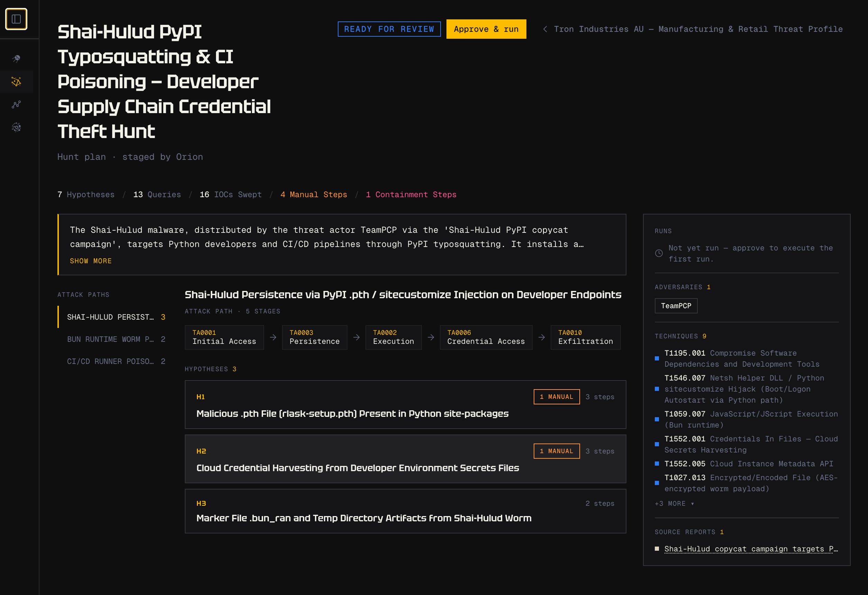This screenshot has height=595, width=868.
Task: Click the 16 IOCs Swept stat
Action: click(230, 194)
